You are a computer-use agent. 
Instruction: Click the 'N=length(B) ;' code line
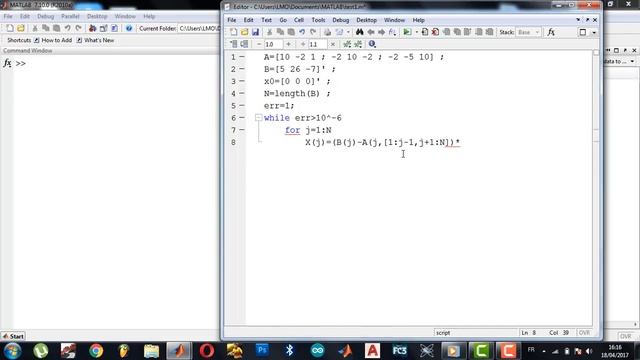(x=297, y=93)
